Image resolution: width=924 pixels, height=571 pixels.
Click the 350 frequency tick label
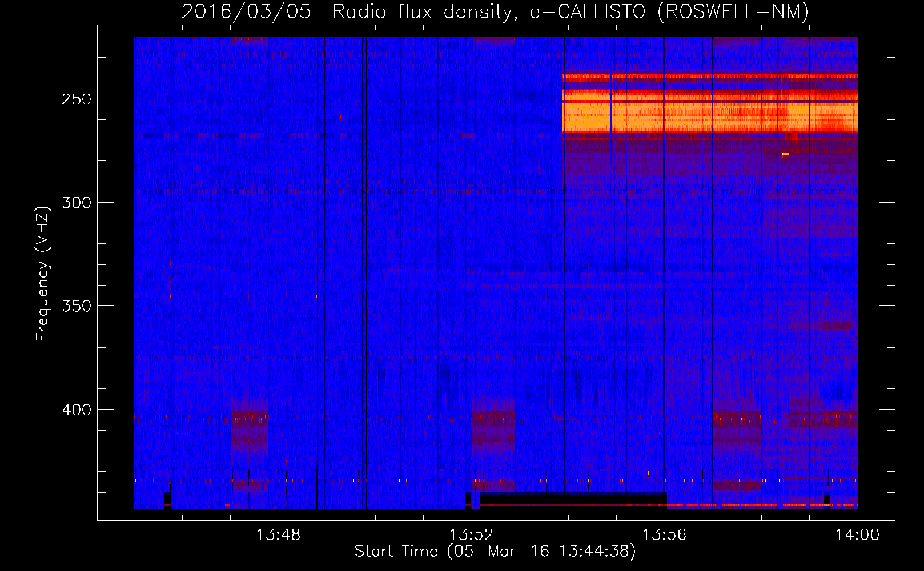(77, 306)
